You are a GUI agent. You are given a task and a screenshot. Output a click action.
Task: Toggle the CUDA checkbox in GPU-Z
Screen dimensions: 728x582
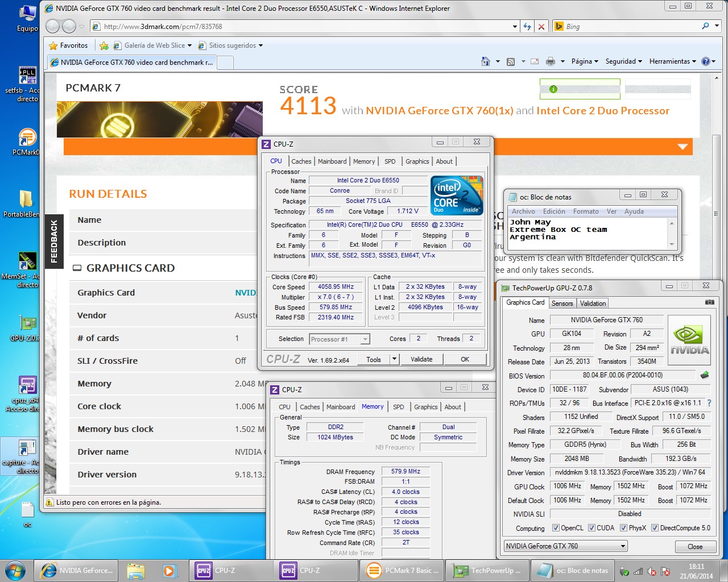[x=591, y=528]
